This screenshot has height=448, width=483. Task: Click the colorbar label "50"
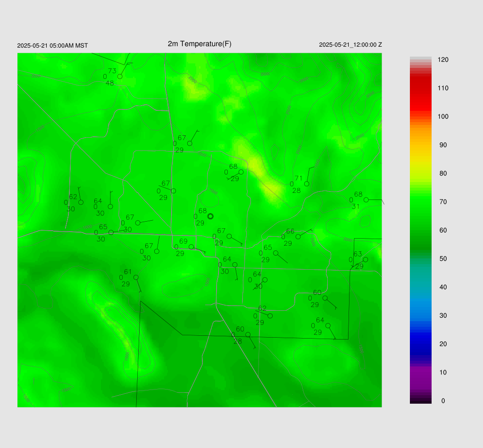tap(443, 258)
